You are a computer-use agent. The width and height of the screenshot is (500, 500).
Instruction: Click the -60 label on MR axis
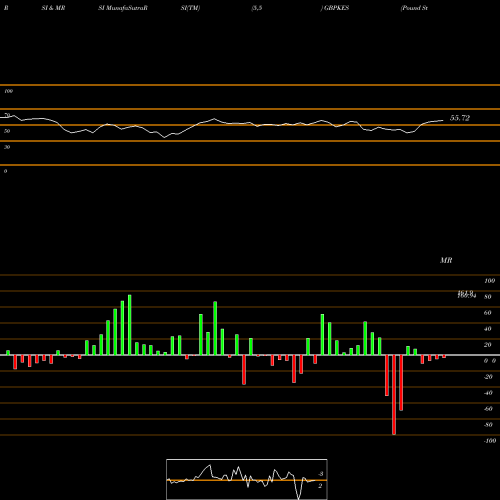coord(488,409)
